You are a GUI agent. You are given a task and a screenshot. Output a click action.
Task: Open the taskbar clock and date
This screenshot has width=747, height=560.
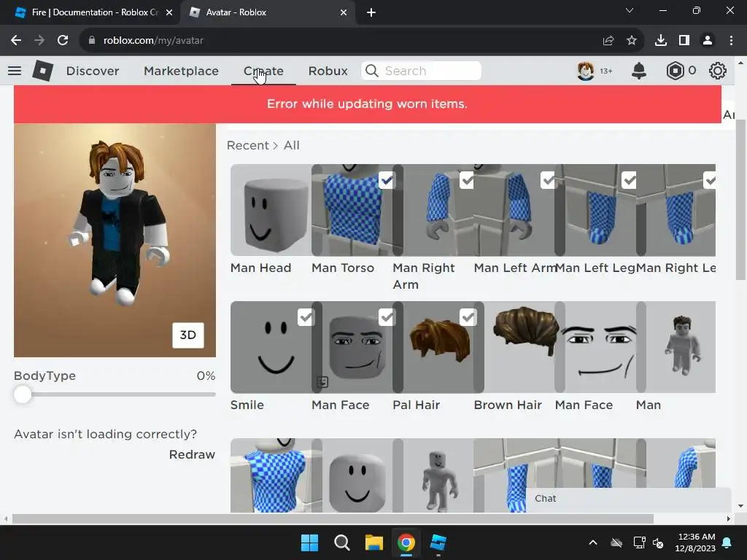coord(695,542)
